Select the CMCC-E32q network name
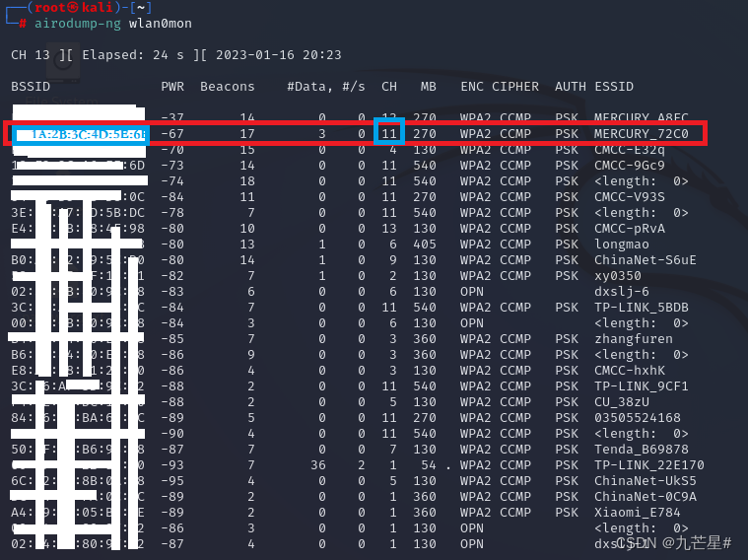The width and height of the screenshot is (748, 560). pos(629,150)
